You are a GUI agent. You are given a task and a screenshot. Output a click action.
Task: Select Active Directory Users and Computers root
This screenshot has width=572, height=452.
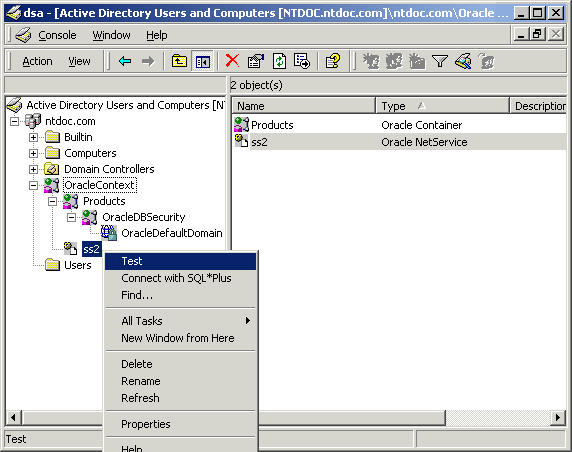125,105
